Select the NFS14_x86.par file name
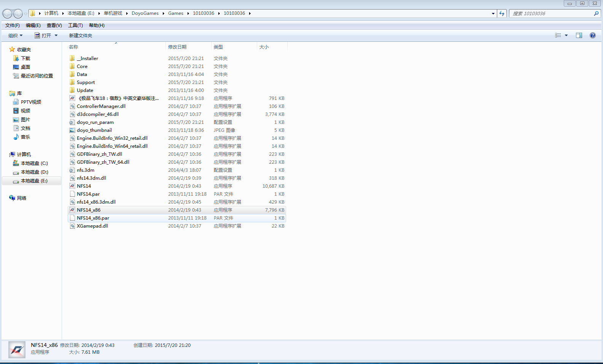603x364 pixels. [x=93, y=218]
